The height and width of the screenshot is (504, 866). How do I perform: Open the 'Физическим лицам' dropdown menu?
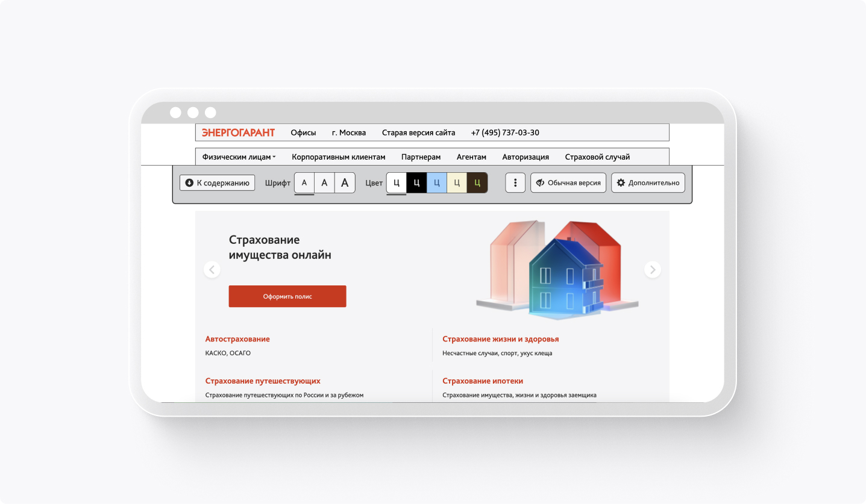[x=238, y=156]
